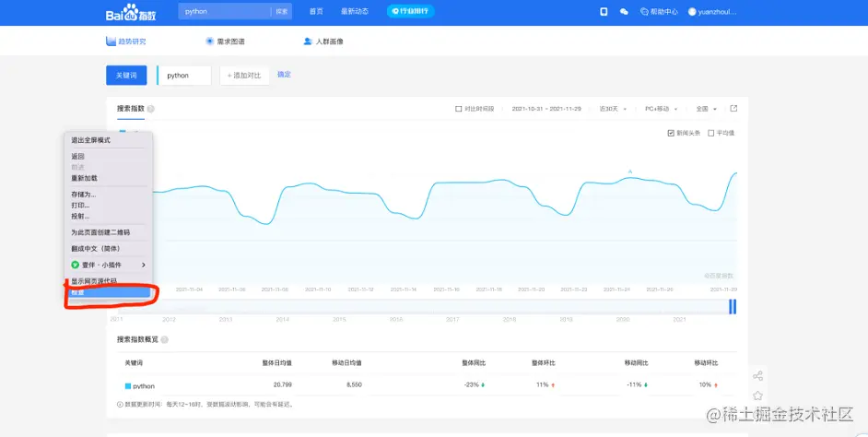
Task: Enable the 对比时间段 checkbox
Action: (459, 109)
